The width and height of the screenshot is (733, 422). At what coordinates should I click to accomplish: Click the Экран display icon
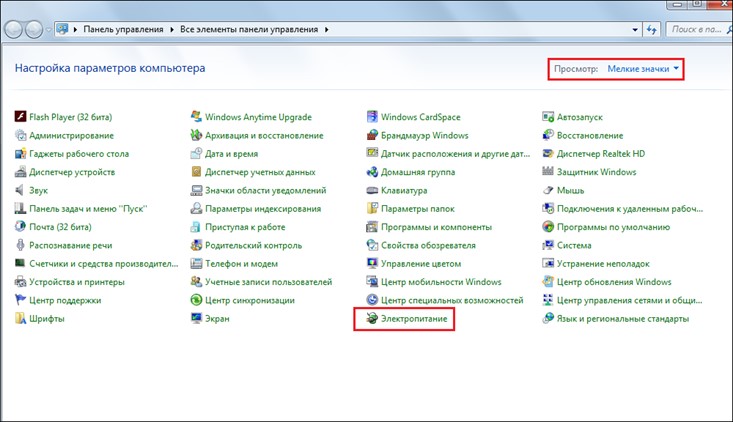[x=196, y=319]
